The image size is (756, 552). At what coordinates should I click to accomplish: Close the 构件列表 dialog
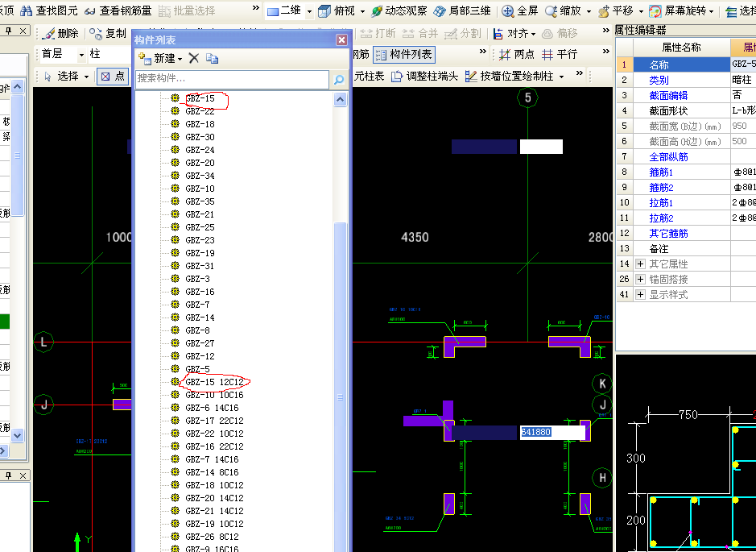click(x=342, y=39)
